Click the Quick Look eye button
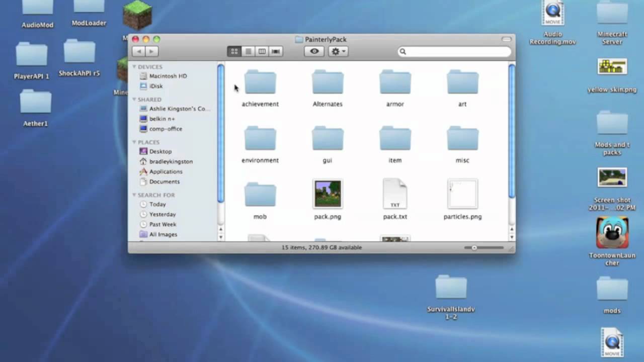This screenshot has width=644, height=362. coord(314,51)
